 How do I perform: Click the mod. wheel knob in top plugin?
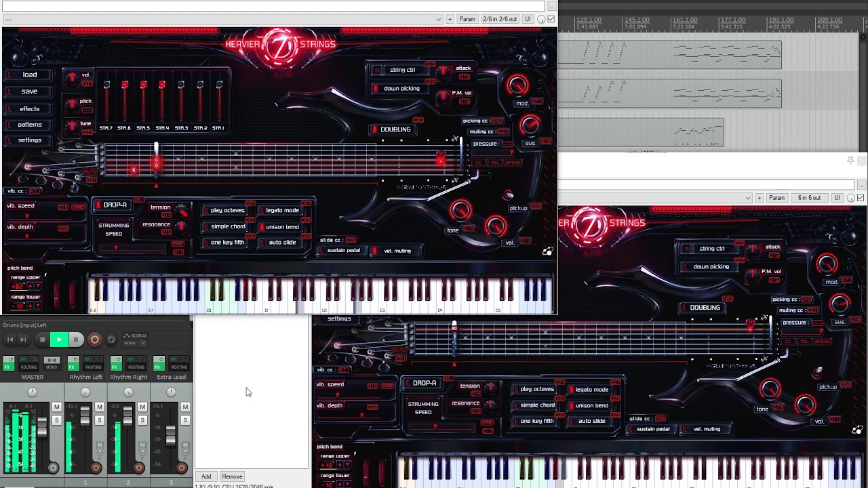(x=518, y=85)
